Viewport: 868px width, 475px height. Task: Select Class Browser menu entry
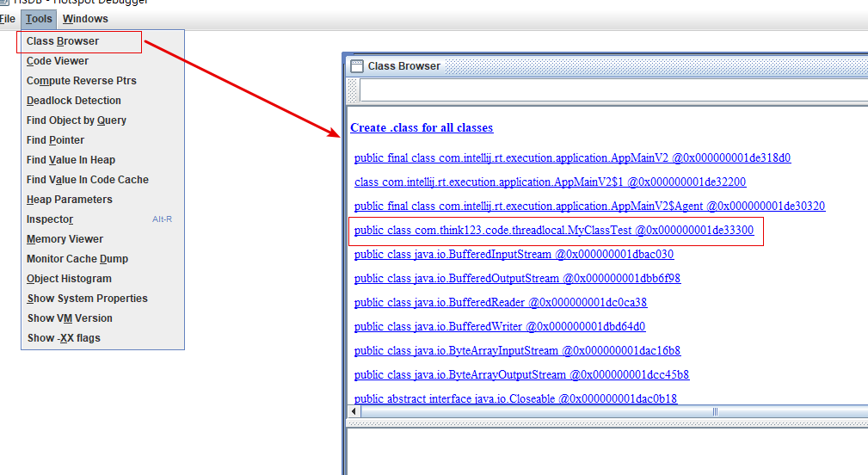click(63, 41)
